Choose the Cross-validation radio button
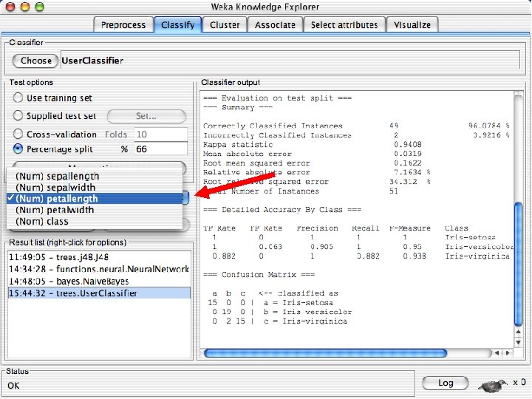The height and width of the screenshot is (399, 532). point(55,134)
